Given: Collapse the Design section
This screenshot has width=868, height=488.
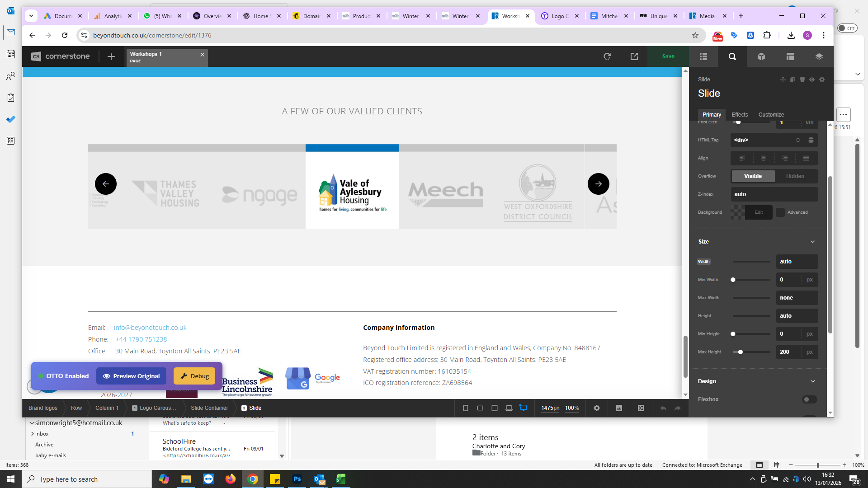Looking at the screenshot, I should click(812, 381).
